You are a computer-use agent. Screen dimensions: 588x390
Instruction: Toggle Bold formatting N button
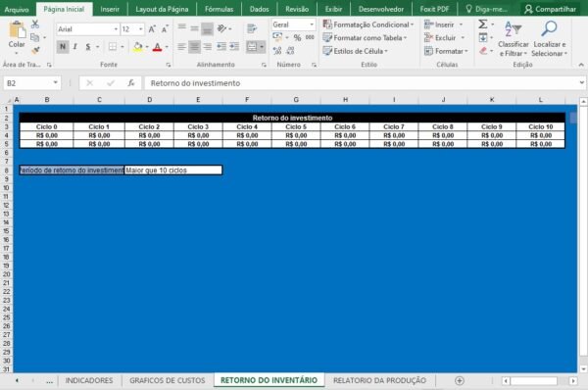coord(63,47)
